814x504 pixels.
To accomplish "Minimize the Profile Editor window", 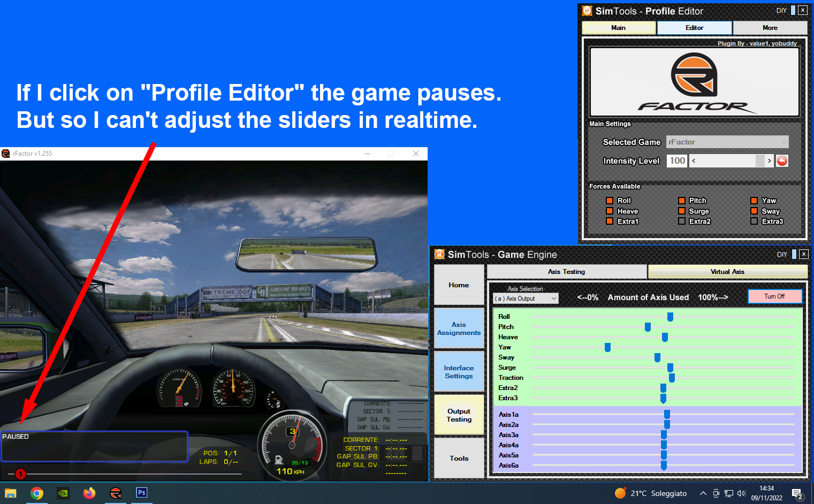I will (x=794, y=10).
